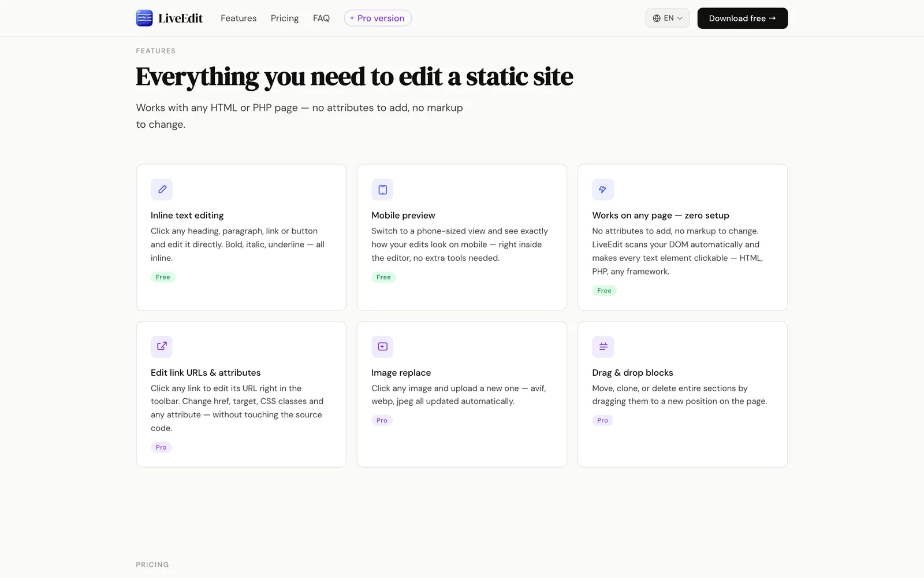924x578 pixels.
Task: Click the "Click any link to edit its URL" paragraph
Action: tap(237, 408)
